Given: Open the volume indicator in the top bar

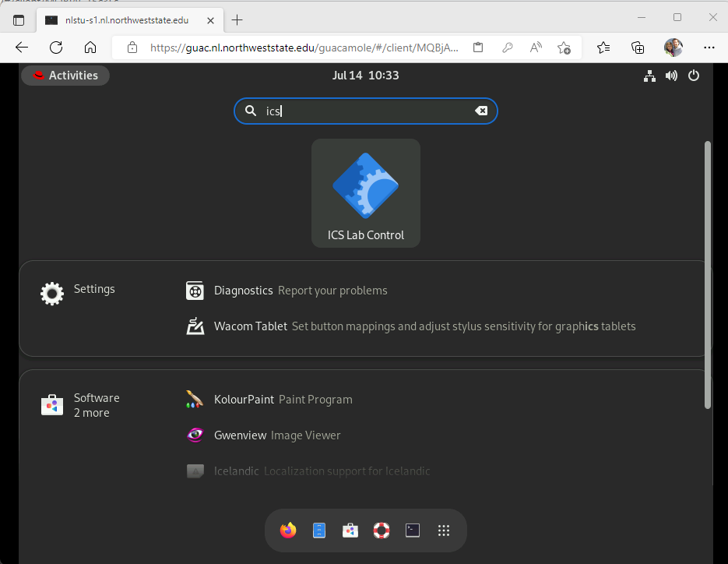Looking at the screenshot, I should click(671, 76).
